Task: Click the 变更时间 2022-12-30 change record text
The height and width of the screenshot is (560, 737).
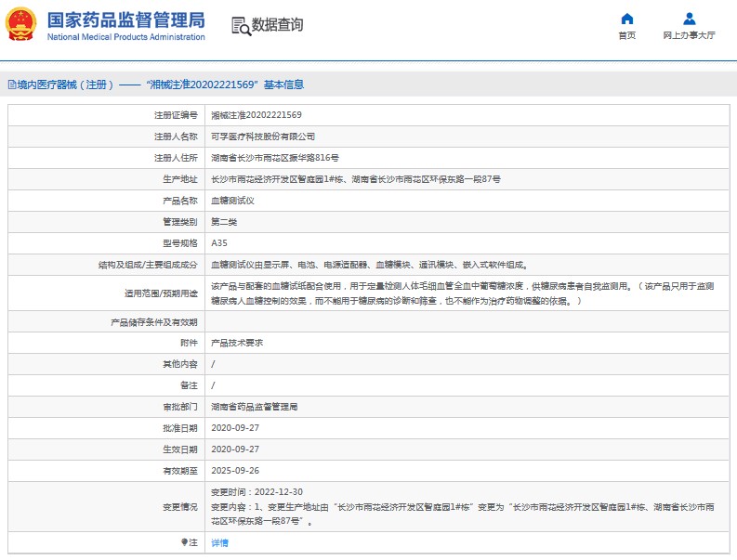Action: click(257, 491)
